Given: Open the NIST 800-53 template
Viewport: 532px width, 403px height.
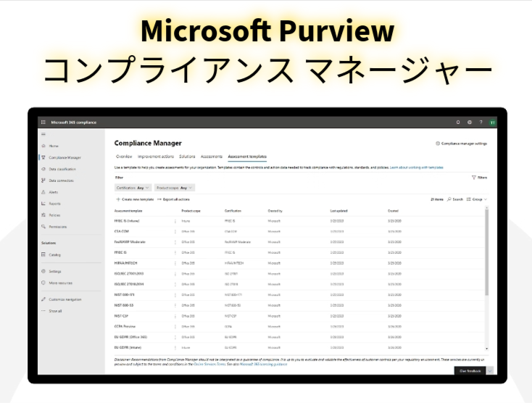Looking at the screenshot, I should click(124, 305).
